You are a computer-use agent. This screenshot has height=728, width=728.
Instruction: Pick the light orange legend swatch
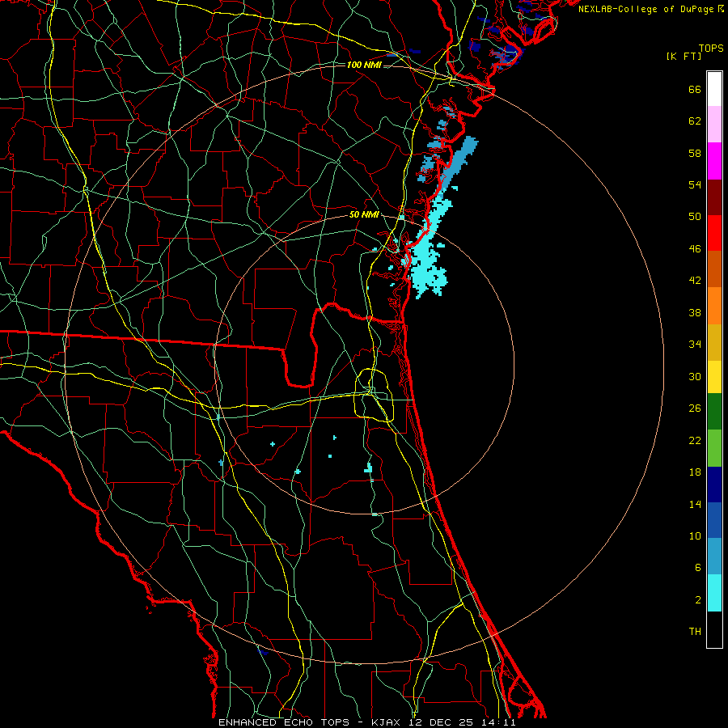[714, 306]
